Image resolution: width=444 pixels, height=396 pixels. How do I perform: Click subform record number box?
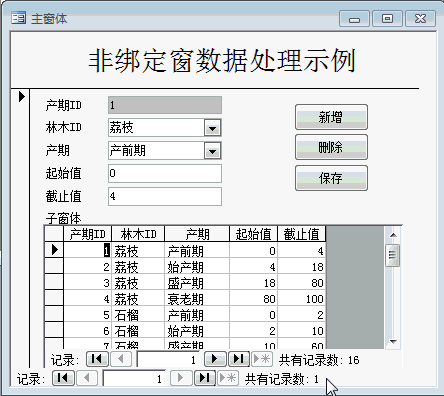tap(167, 359)
